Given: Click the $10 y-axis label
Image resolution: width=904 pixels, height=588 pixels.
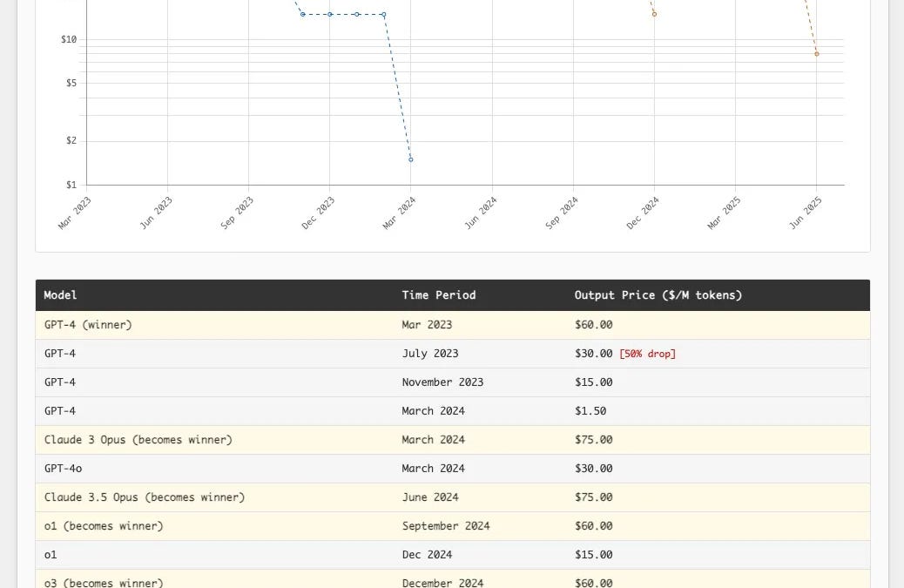Looking at the screenshot, I should coord(69,39).
